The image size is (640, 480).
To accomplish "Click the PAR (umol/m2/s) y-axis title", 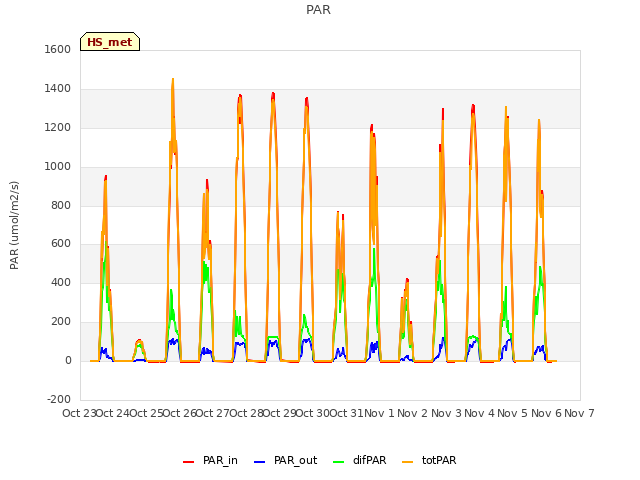I will point(14,225).
